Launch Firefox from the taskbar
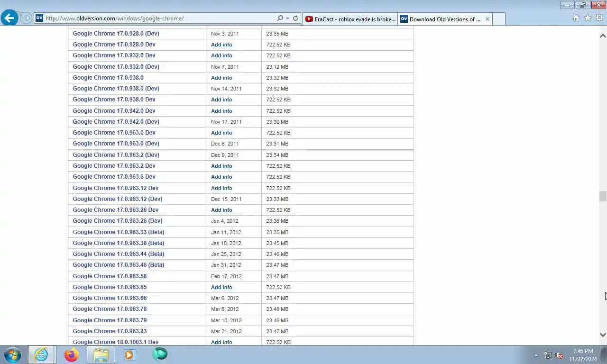Screen dimensions: 607x364 click(x=71, y=355)
